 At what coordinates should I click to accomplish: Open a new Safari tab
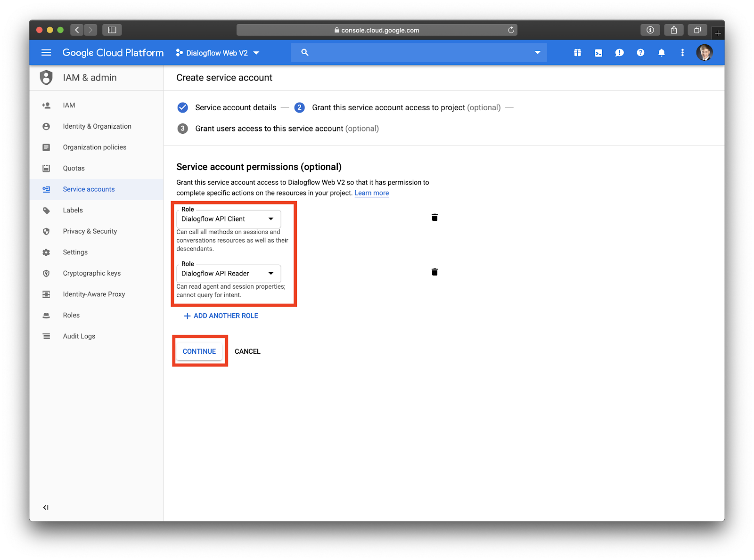[x=718, y=33]
